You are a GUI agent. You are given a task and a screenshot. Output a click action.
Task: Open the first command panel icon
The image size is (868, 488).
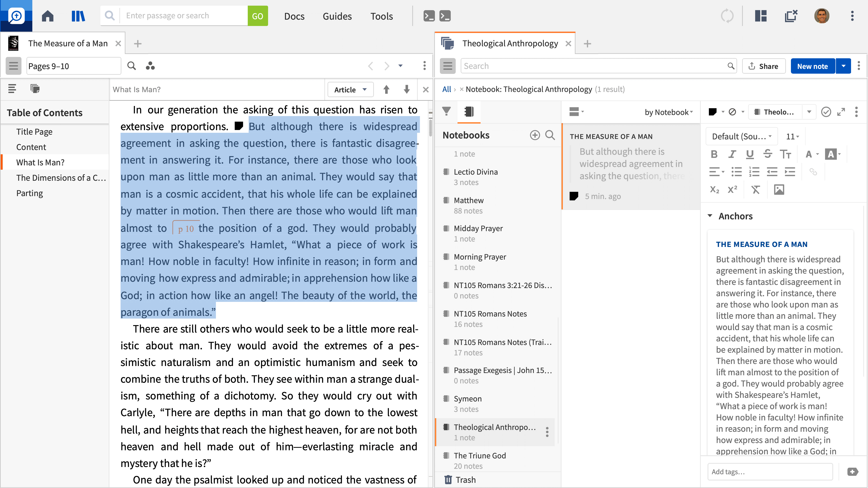point(429,16)
